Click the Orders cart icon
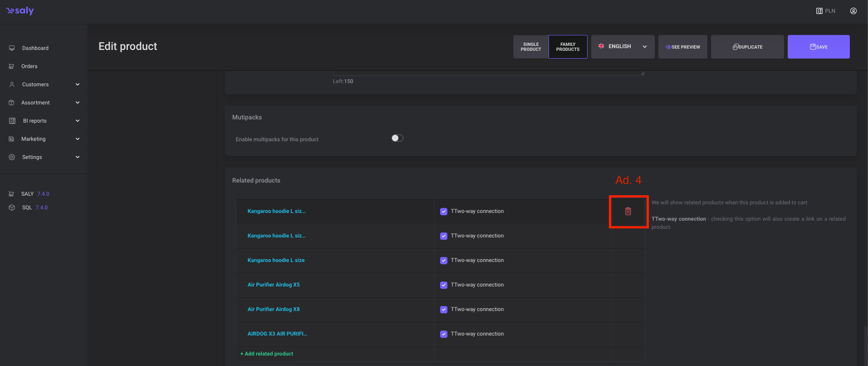The image size is (868, 366). tap(12, 66)
